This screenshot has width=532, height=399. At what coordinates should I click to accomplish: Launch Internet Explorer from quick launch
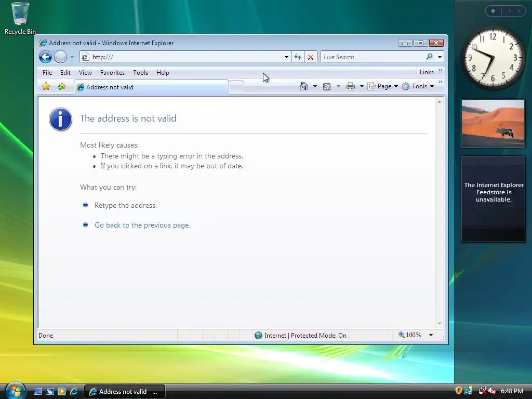[74, 392]
